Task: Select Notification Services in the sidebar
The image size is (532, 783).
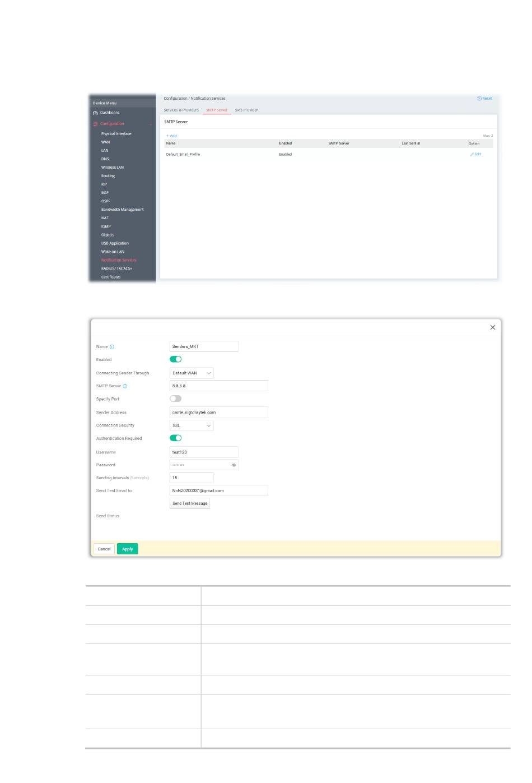Action: (x=119, y=260)
